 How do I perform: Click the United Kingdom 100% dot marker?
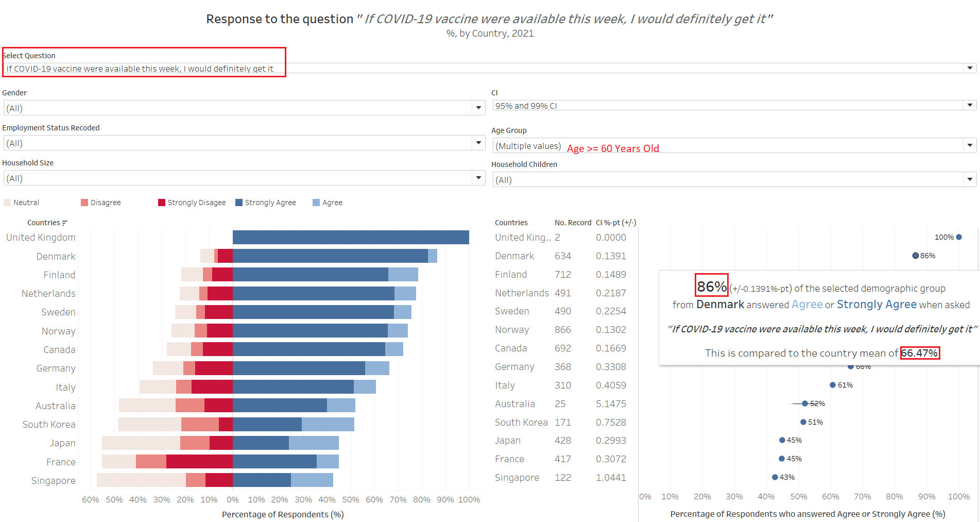click(959, 237)
